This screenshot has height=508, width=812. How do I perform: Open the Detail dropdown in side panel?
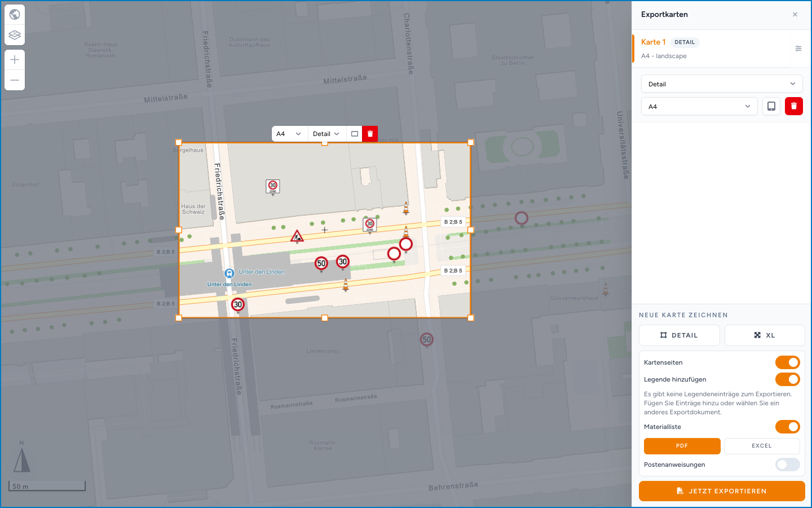pos(722,84)
